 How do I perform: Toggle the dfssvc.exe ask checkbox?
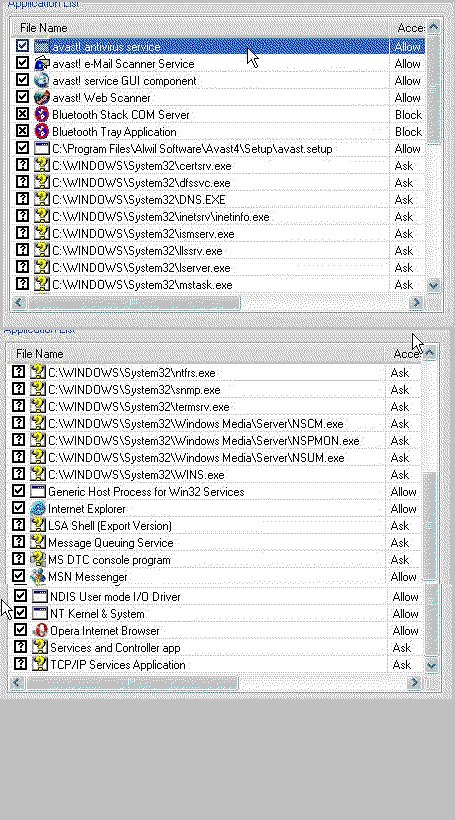[x=22, y=183]
